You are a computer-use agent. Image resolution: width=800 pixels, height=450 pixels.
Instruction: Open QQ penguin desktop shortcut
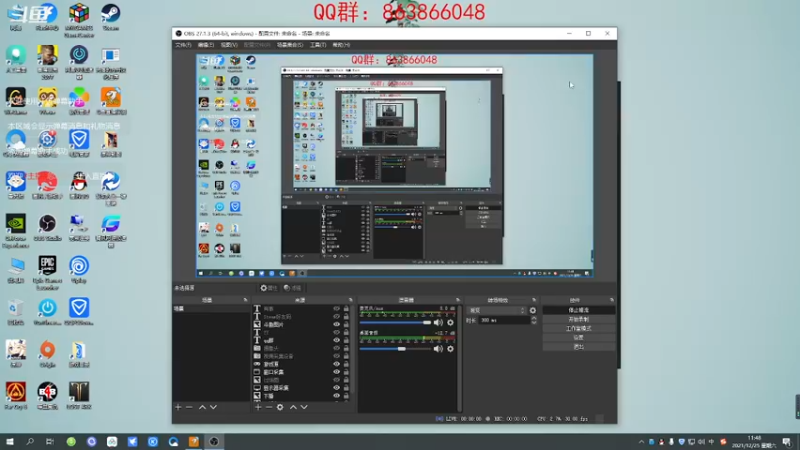[79, 185]
